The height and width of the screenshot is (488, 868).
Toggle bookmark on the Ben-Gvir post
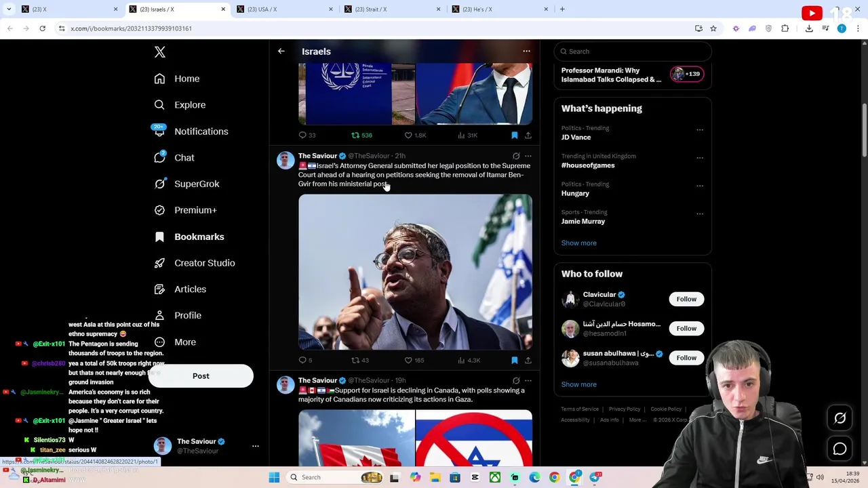(x=514, y=361)
